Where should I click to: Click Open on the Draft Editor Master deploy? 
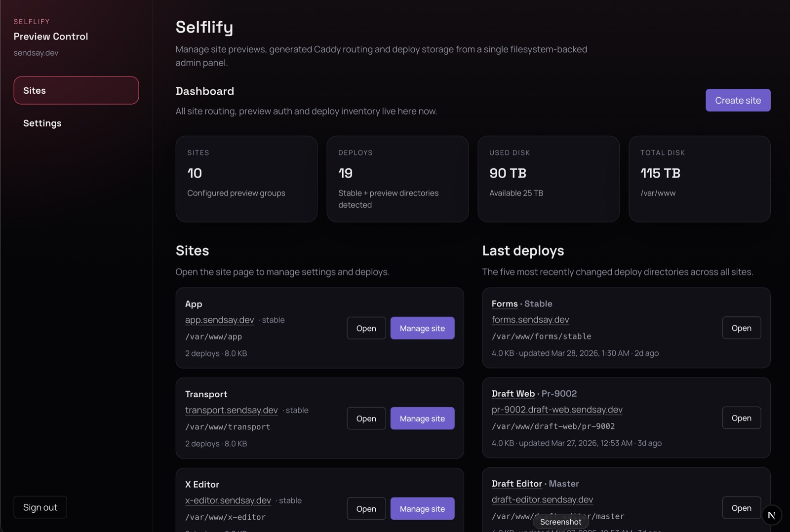741,508
